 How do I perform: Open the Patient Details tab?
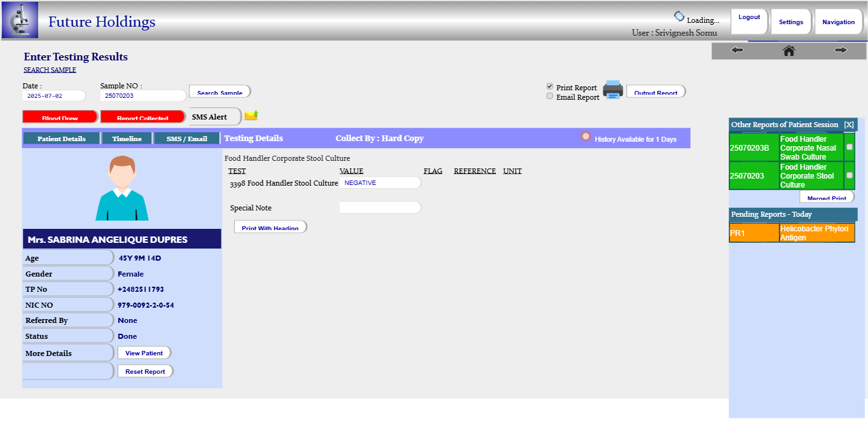(62, 139)
